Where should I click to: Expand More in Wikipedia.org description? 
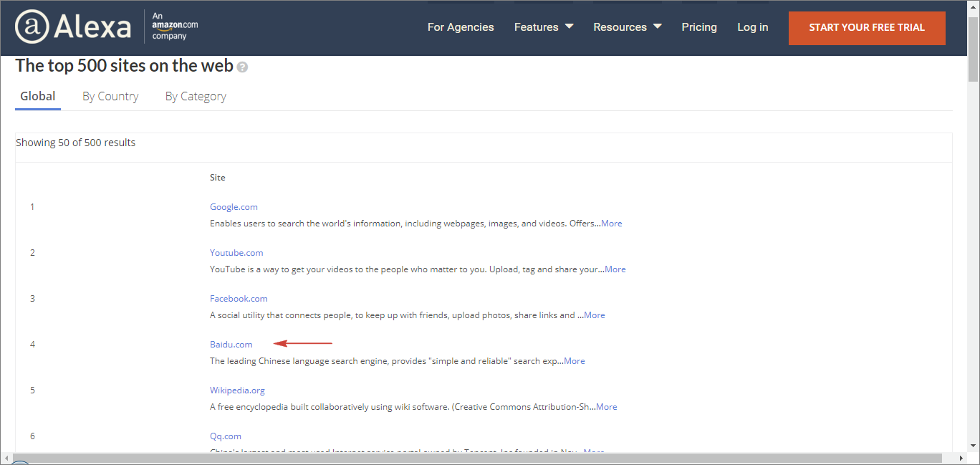[607, 407]
